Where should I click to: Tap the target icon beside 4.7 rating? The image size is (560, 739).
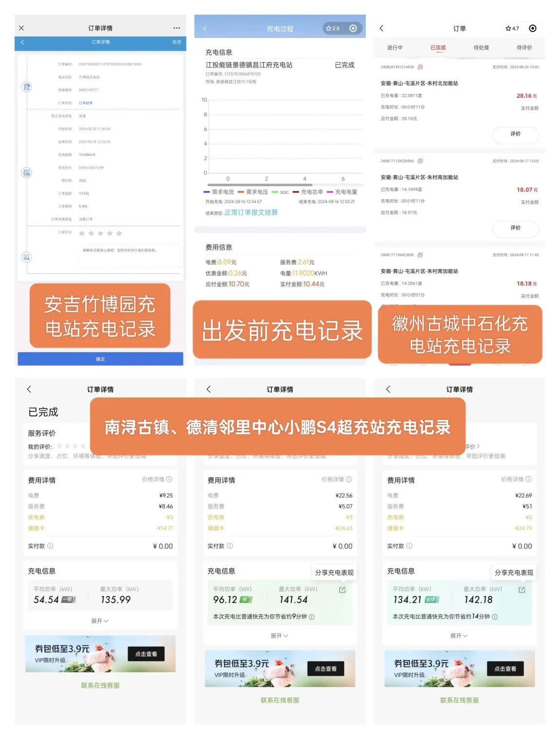click(x=533, y=29)
